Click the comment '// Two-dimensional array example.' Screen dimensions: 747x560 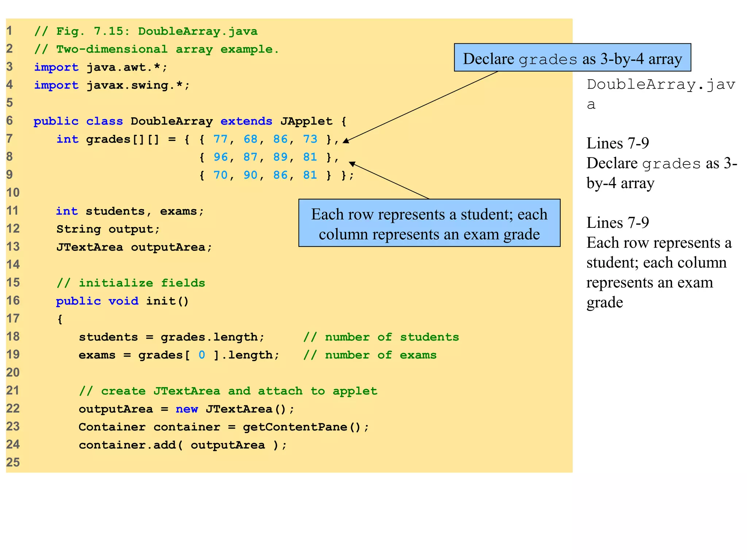point(156,49)
